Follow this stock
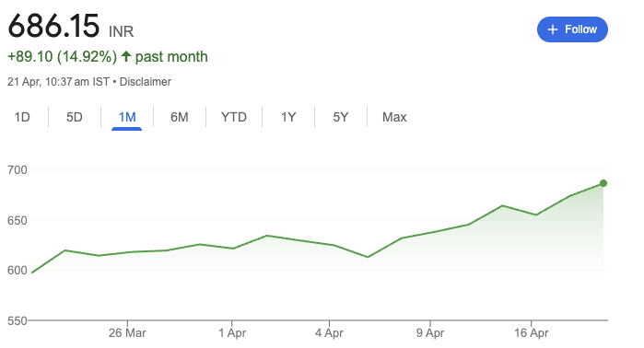644x348 pixels. [x=572, y=29]
